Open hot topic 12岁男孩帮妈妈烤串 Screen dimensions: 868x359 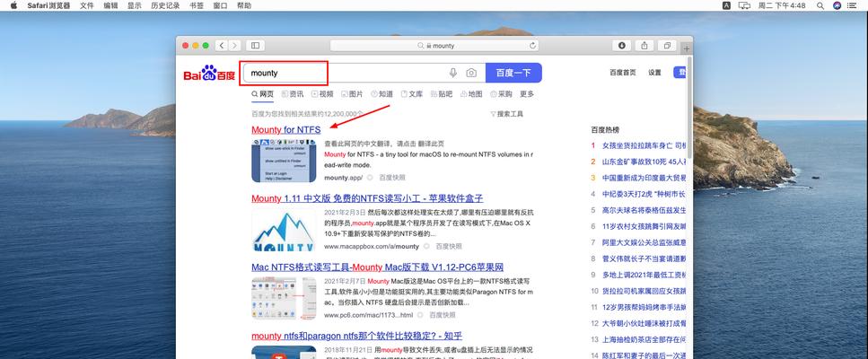coord(644,307)
